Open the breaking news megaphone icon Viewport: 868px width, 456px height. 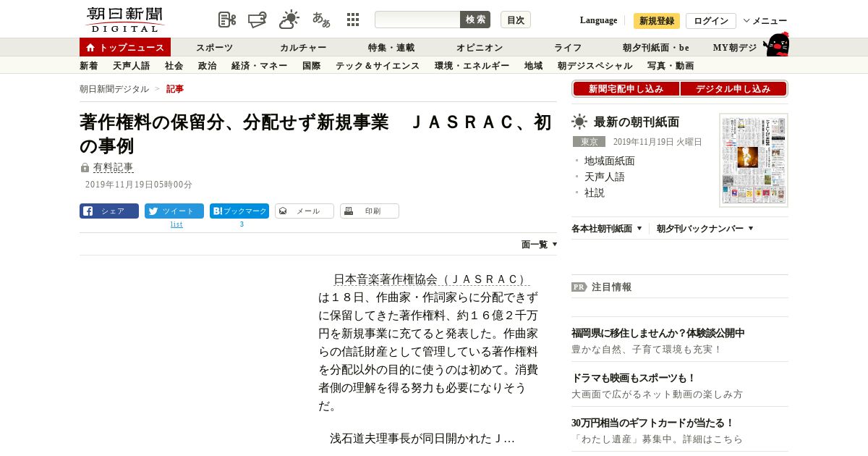258,20
